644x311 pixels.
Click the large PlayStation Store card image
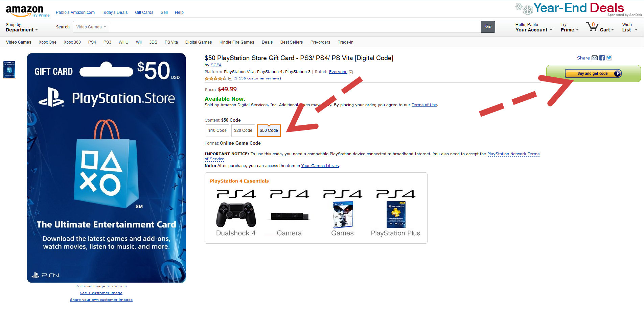[x=106, y=168]
